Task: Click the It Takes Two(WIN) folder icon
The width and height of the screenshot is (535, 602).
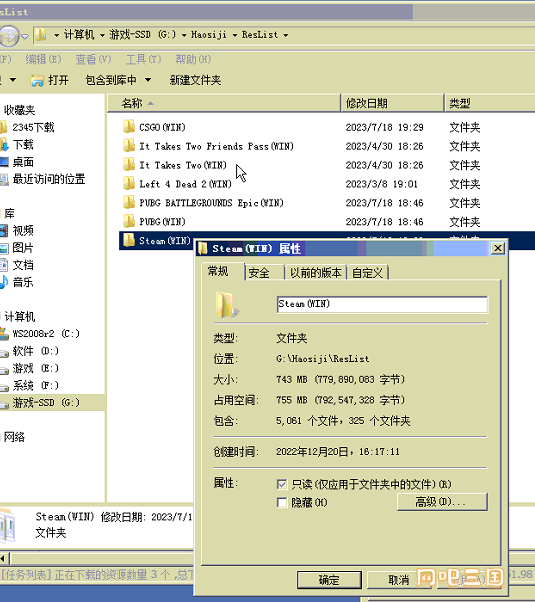Action: coord(129,164)
